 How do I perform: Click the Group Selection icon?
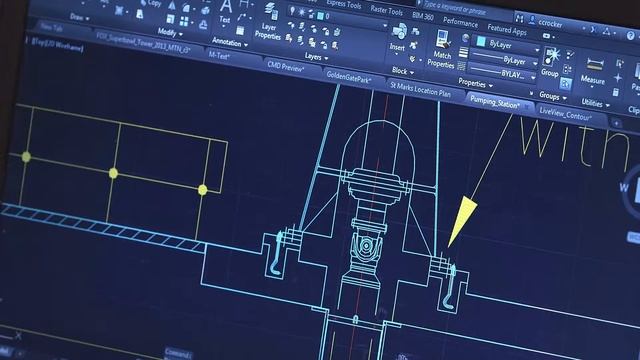565,84
